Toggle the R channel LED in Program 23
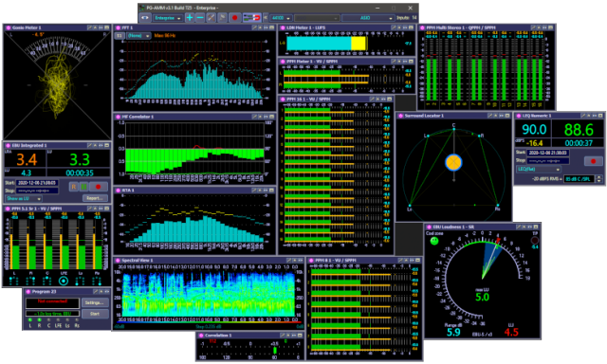This screenshot has width=607, height=364. [40, 319]
